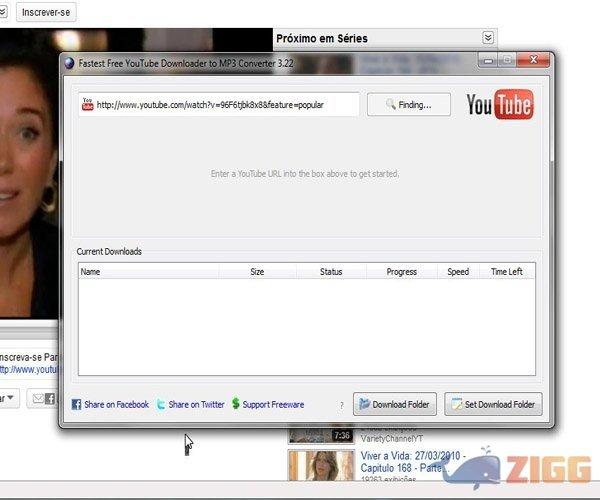Expand the chevron left of Inscrever-se

5,13
